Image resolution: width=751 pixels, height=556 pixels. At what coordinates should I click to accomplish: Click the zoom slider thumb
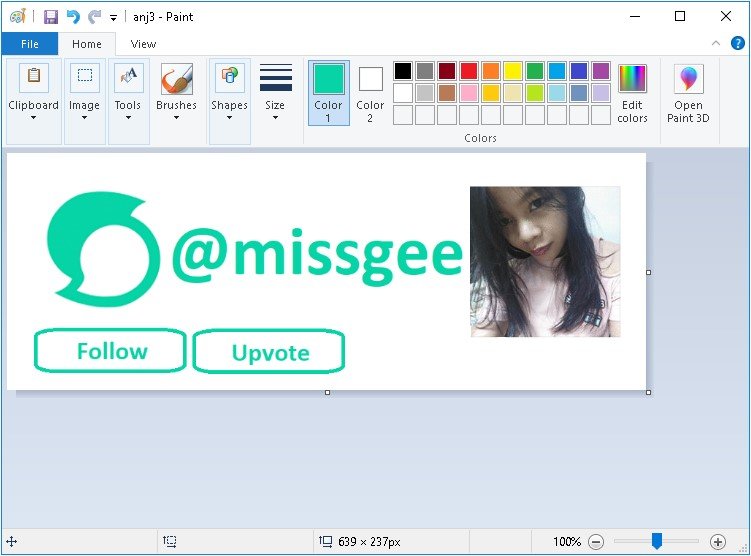(657, 541)
